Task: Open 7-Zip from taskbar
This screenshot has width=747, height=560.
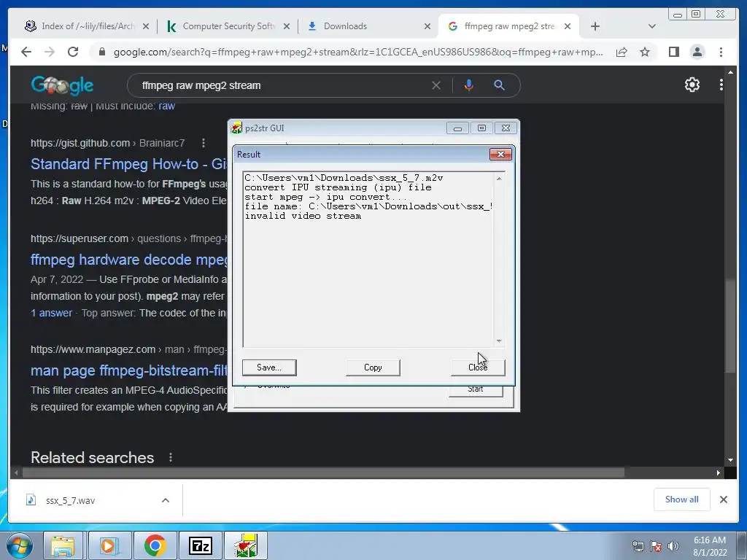Action: 200,545
